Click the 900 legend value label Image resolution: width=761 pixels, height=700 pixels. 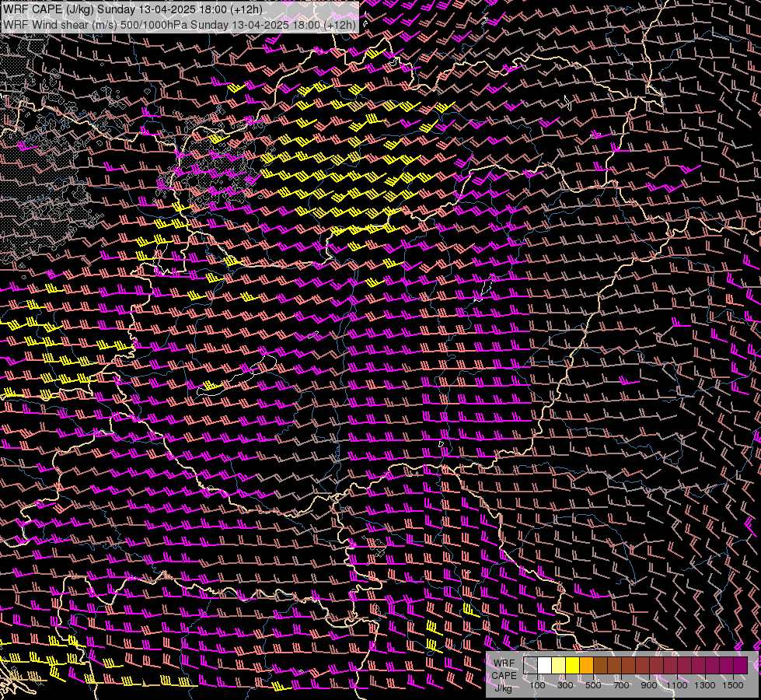click(649, 685)
